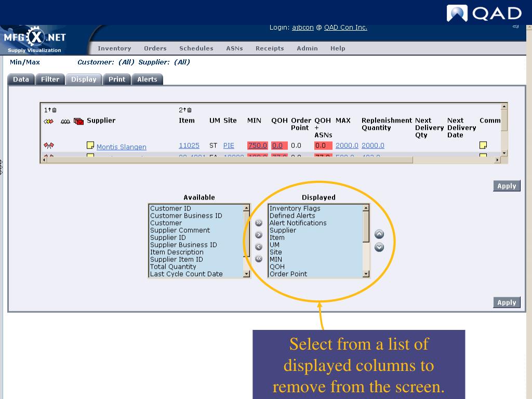Image resolution: width=532 pixels, height=399 pixels.
Task: Switch to the Filter tab
Action: [x=50, y=79]
